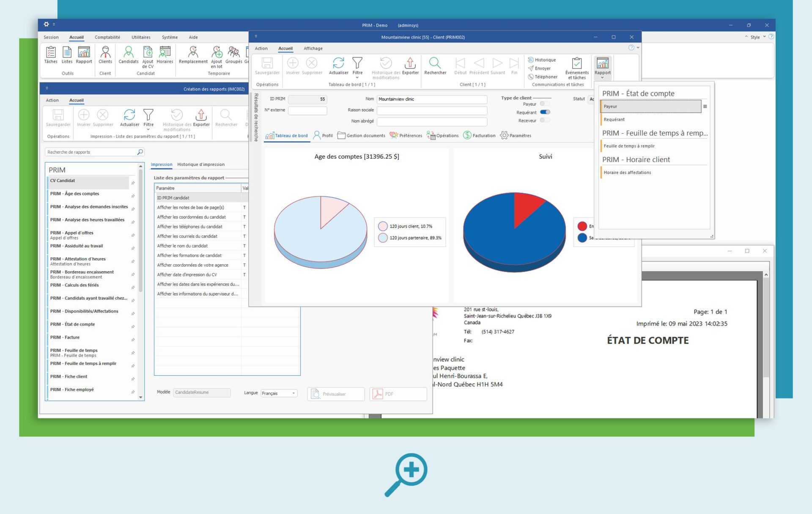Open Tâches in main ribbon

pos(51,55)
